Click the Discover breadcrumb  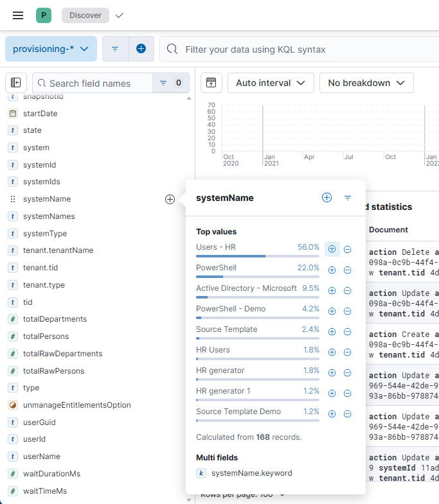click(85, 15)
